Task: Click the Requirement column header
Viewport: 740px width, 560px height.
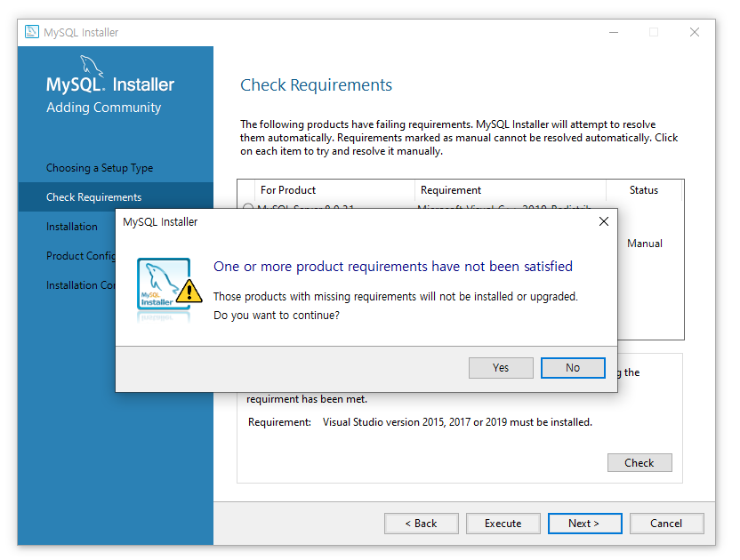Action: 511,190
